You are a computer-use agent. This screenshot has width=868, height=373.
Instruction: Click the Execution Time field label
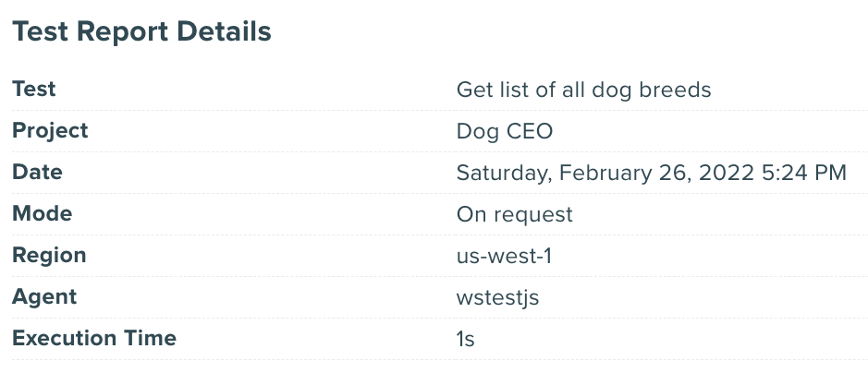click(93, 339)
